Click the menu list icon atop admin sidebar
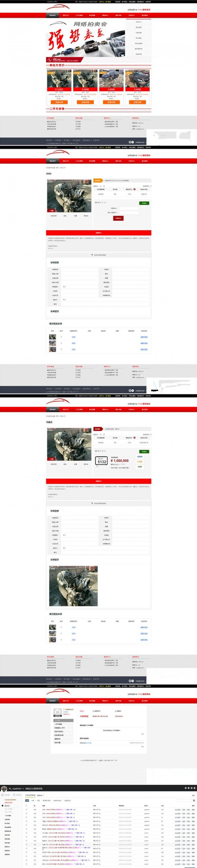 pyautogui.click(x=3, y=795)
